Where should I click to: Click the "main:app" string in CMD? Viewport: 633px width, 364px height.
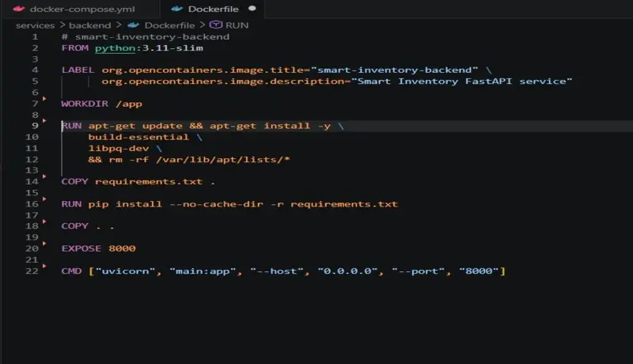tap(203, 271)
